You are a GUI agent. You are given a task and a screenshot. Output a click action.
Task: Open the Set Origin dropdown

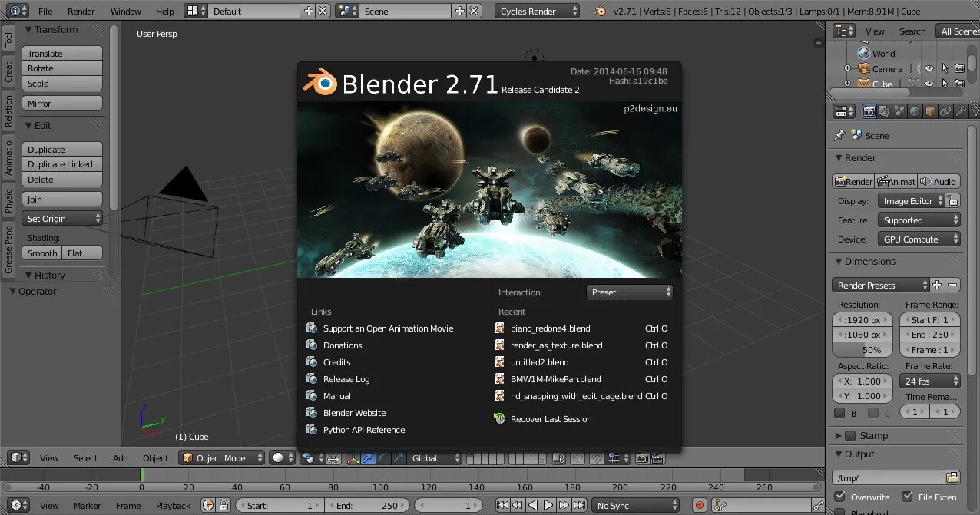pyautogui.click(x=62, y=219)
